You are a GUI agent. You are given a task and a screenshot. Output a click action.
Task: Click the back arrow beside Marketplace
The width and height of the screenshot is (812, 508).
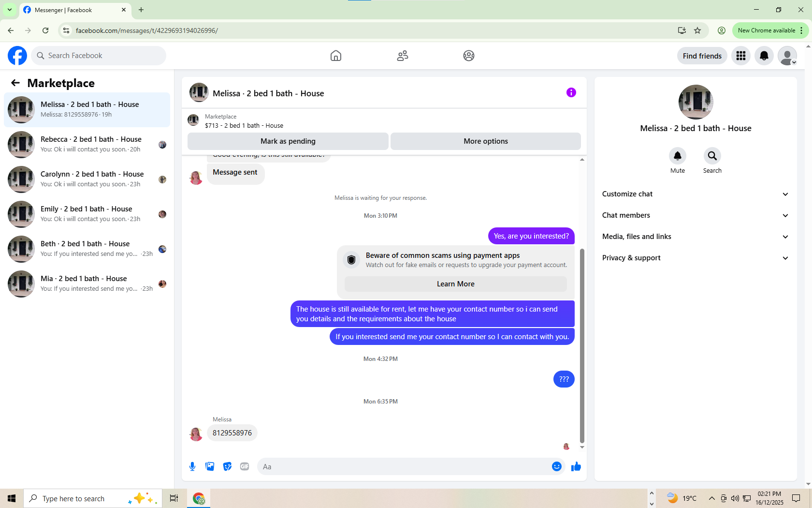coord(15,83)
